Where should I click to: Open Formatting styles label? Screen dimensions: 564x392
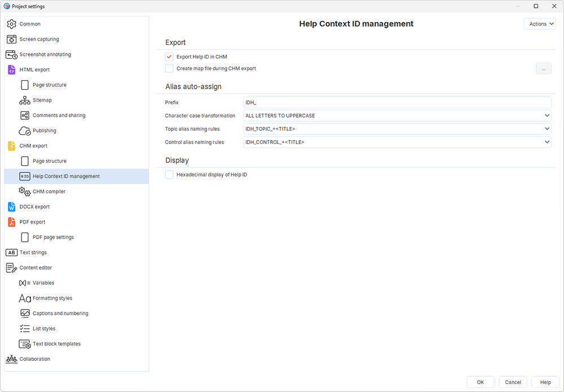pyautogui.click(x=52, y=298)
